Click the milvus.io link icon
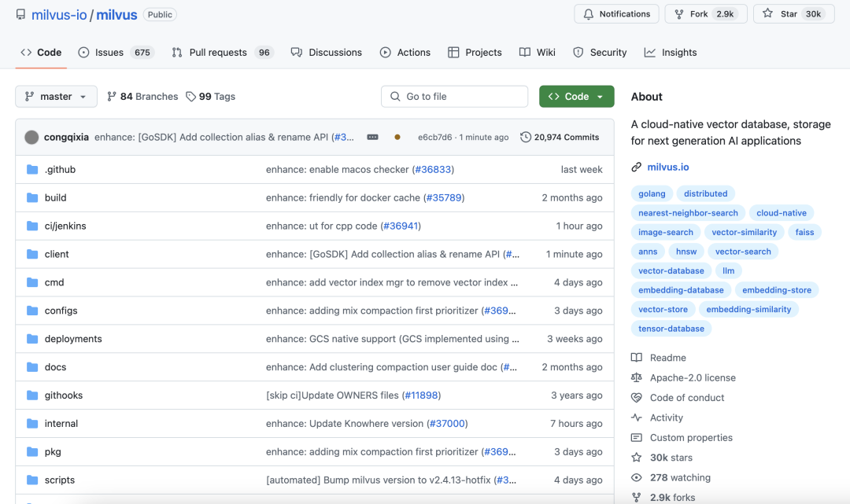The image size is (850, 504). click(x=637, y=167)
